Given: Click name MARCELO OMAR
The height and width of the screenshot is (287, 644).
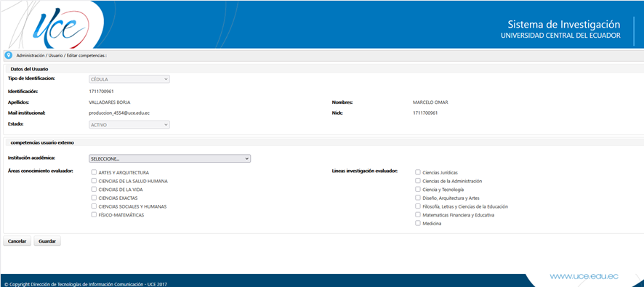Looking at the screenshot, I should click(x=430, y=102).
